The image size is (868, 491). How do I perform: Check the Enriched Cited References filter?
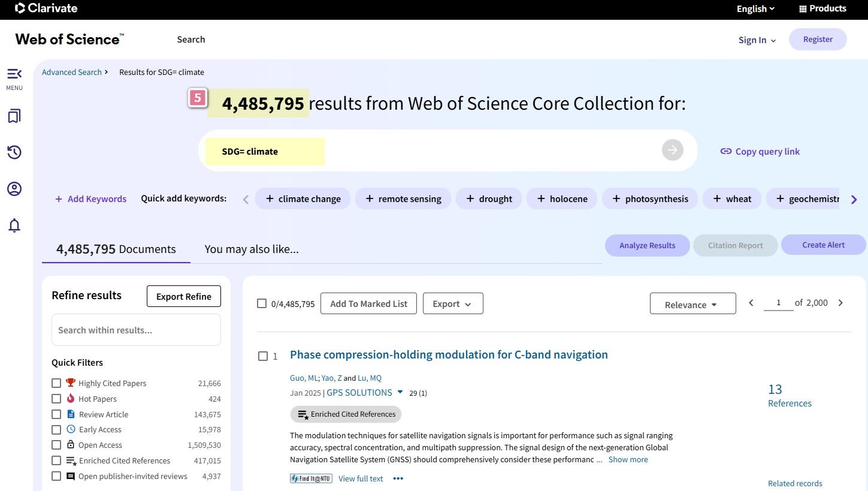(x=56, y=460)
